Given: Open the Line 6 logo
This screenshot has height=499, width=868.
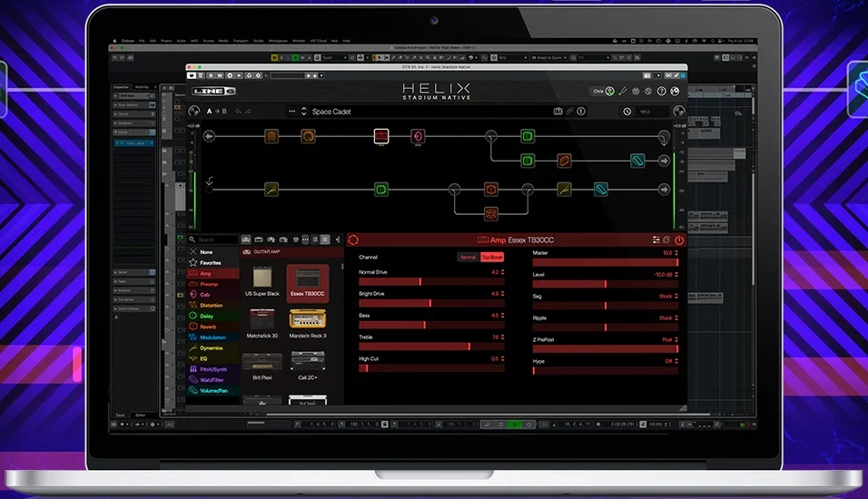Looking at the screenshot, I should [213, 92].
